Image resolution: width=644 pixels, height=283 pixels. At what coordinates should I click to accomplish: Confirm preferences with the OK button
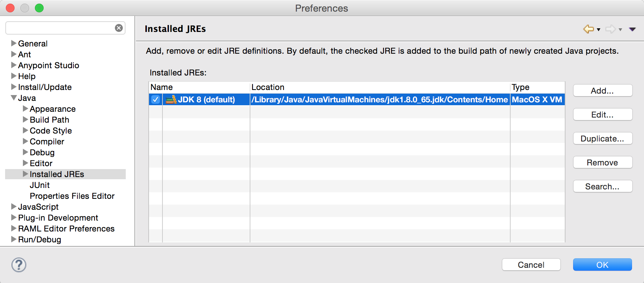602,265
